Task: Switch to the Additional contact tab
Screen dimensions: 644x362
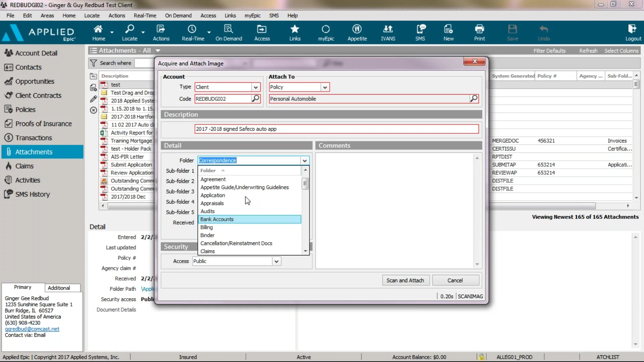Action: pos(59,288)
